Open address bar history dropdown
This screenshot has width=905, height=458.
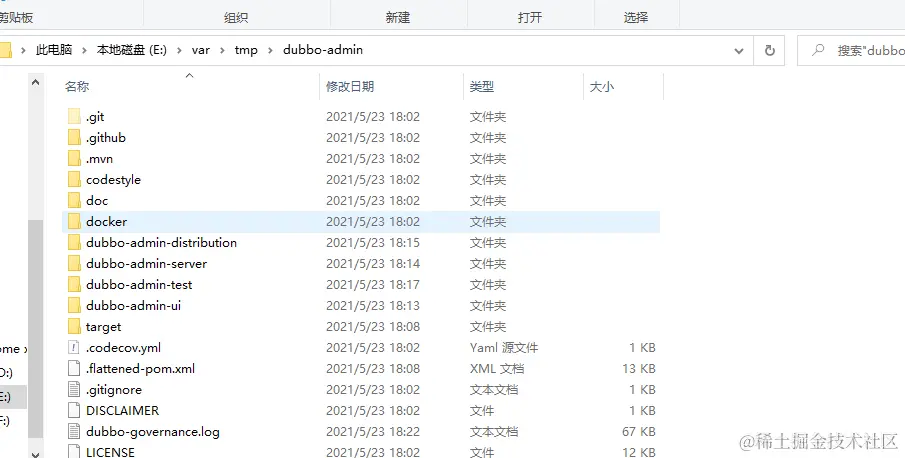739,51
